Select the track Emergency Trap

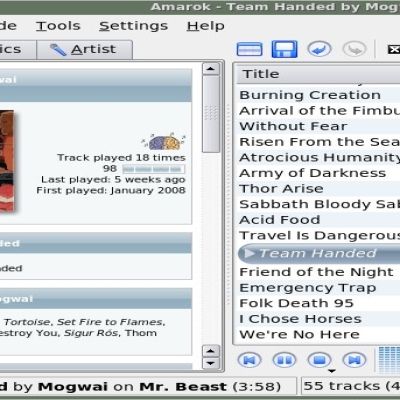(x=318, y=288)
